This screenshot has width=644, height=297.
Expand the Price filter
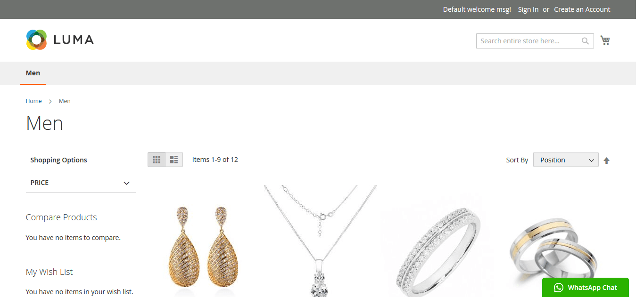pyautogui.click(x=81, y=183)
